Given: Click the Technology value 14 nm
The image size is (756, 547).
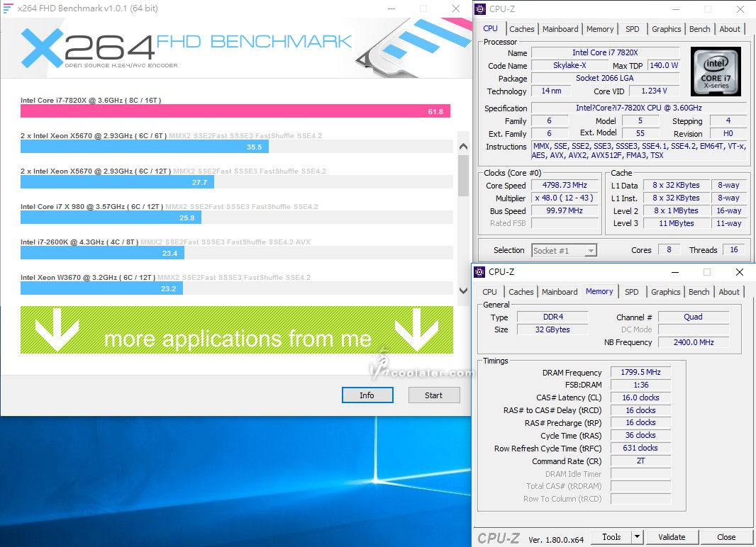Looking at the screenshot, I should click(x=551, y=91).
